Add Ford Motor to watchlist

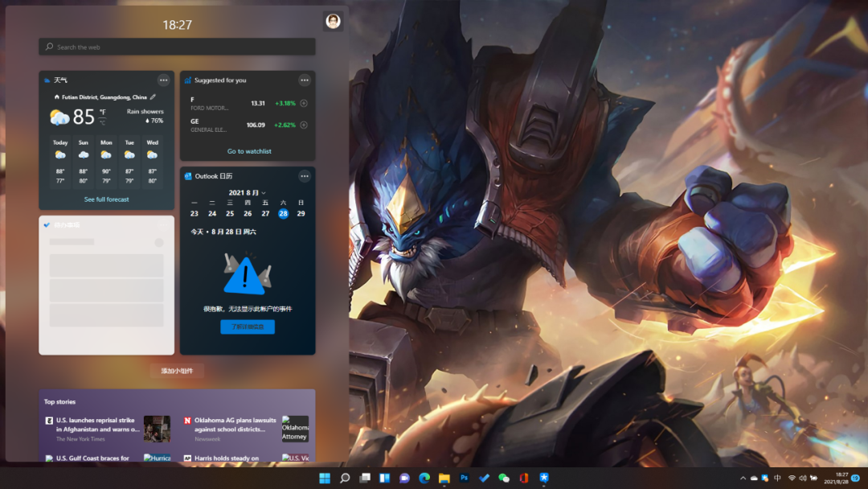click(304, 103)
